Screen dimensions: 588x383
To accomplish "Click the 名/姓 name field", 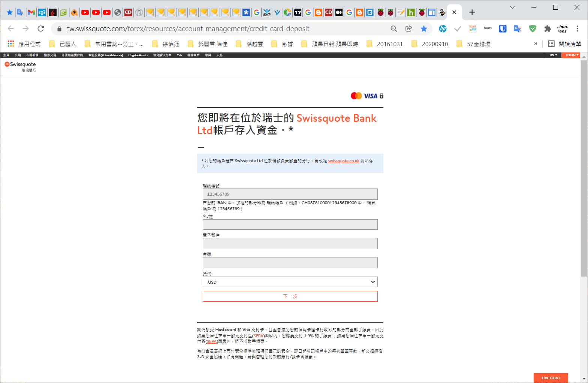I will (x=290, y=224).
